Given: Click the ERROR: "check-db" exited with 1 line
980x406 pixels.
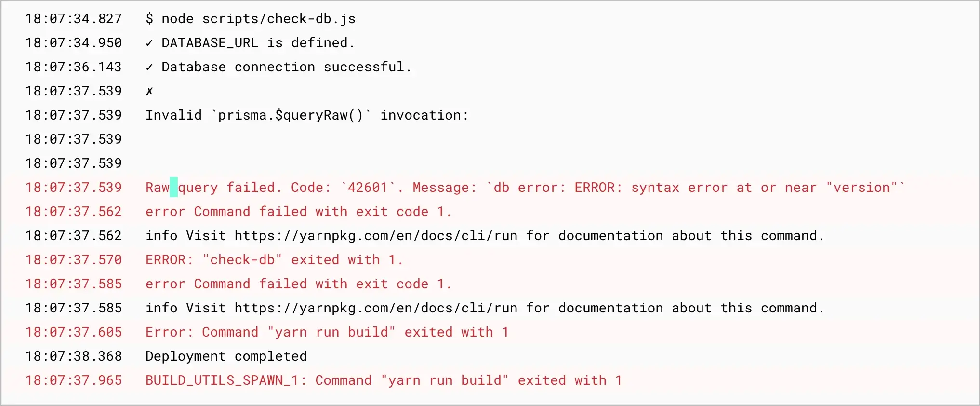Looking at the screenshot, I should tap(274, 260).
